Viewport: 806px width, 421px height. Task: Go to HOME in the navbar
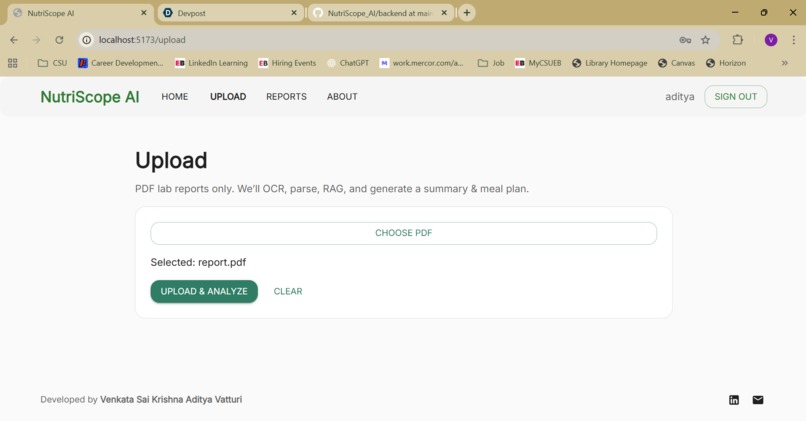175,97
